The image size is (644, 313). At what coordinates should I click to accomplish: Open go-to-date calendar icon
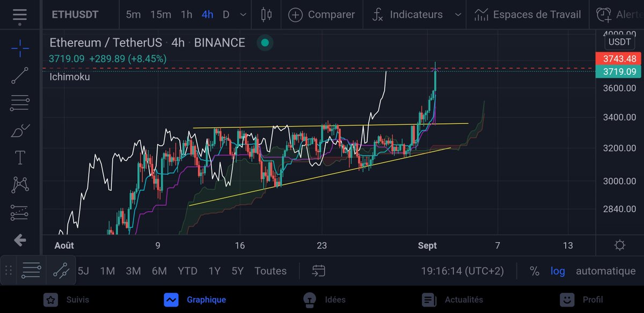pos(318,271)
